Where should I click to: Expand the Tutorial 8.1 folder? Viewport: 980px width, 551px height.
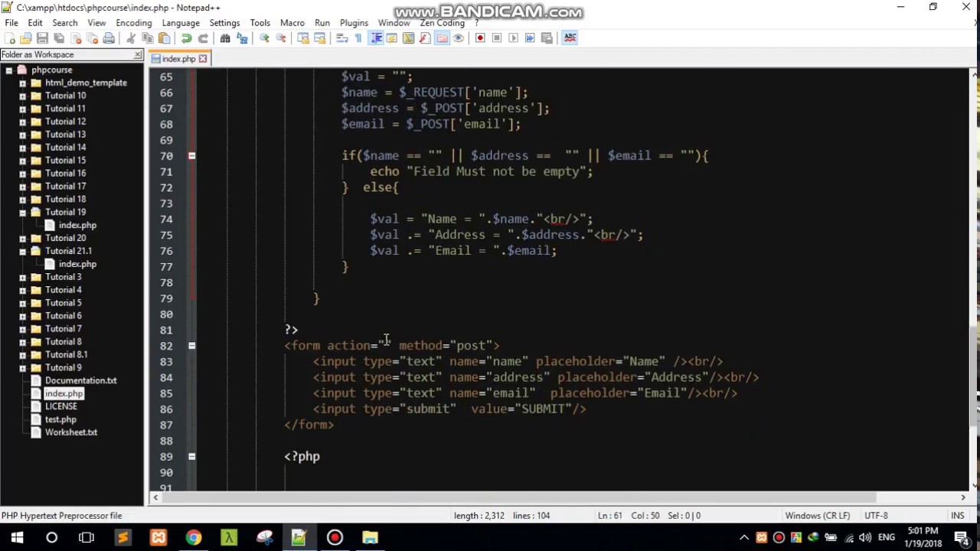point(22,354)
